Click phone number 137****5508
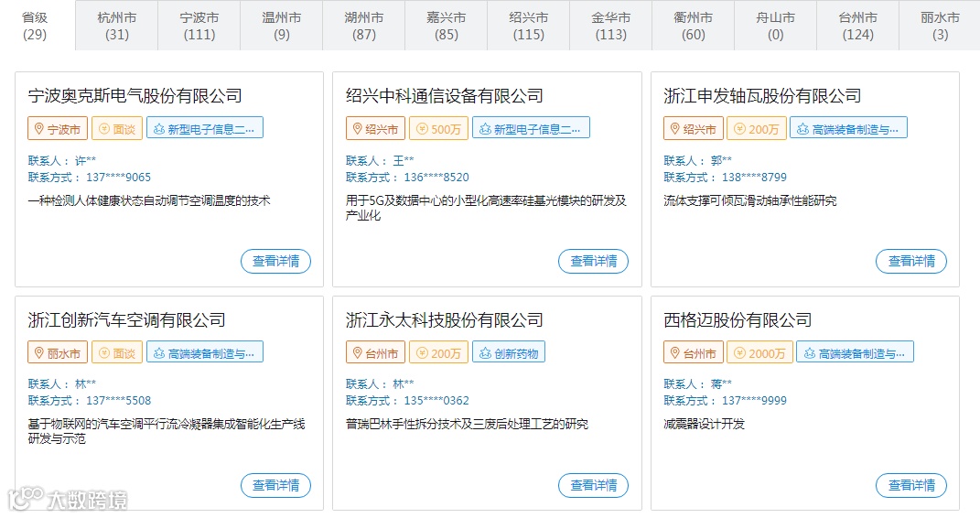Viewport: 980px width, 518px height. point(119,401)
